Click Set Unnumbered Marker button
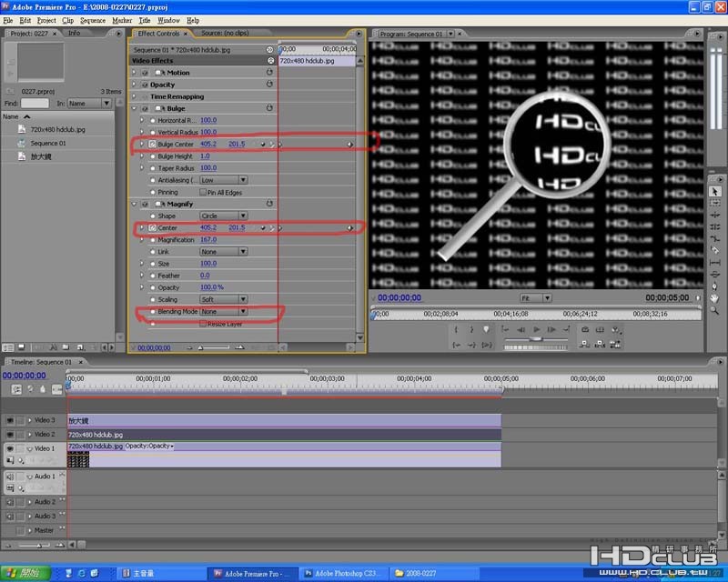Screen dimensions: 728x582 [486, 329]
